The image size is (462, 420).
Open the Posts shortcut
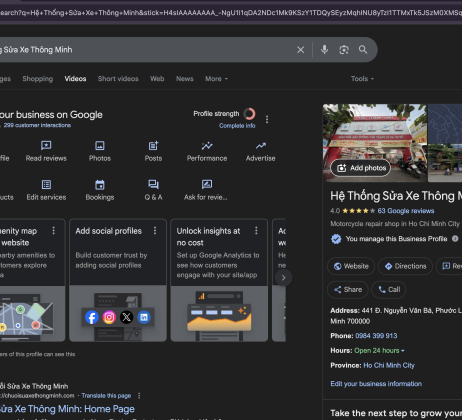click(153, 151)
